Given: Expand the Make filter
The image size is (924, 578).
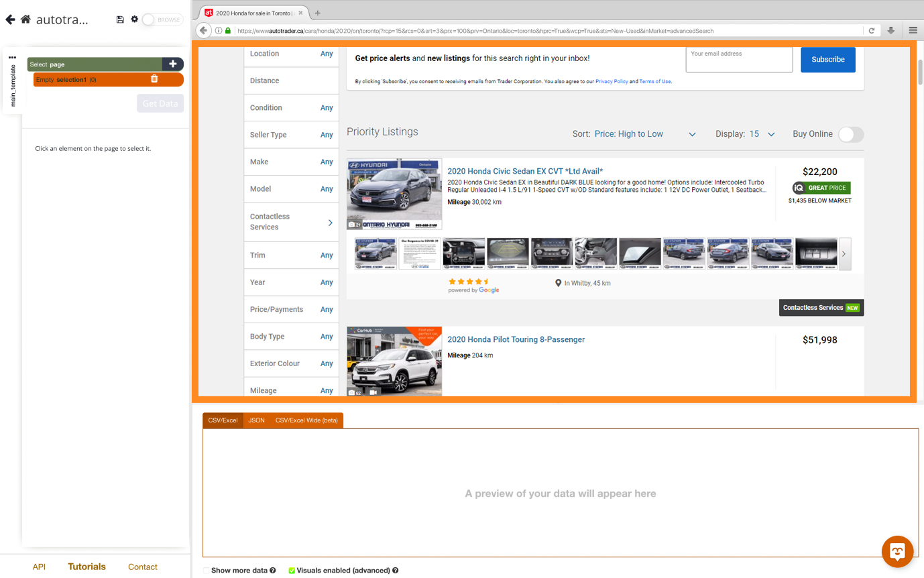Looking at the screenshot, I should tap(291, 162).
